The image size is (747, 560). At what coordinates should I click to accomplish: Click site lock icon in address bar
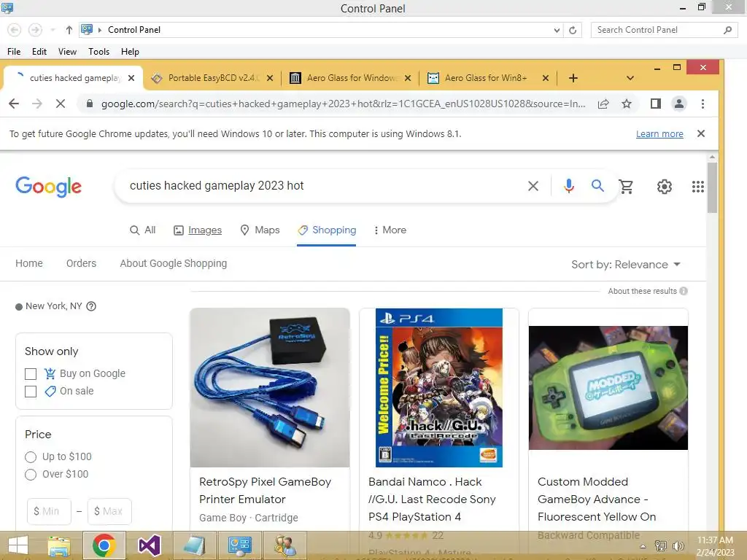click(89, 104)
